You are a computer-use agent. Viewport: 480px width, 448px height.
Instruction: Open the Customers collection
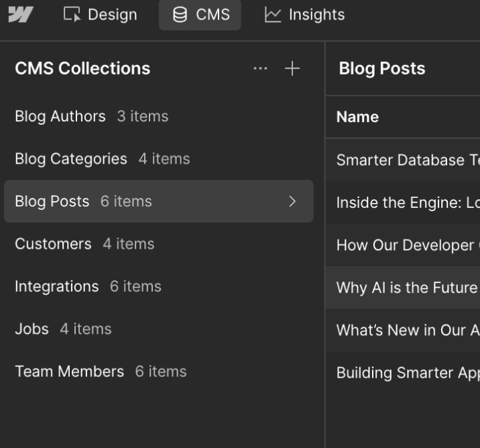pyautogui.click(x=53, y=244)
